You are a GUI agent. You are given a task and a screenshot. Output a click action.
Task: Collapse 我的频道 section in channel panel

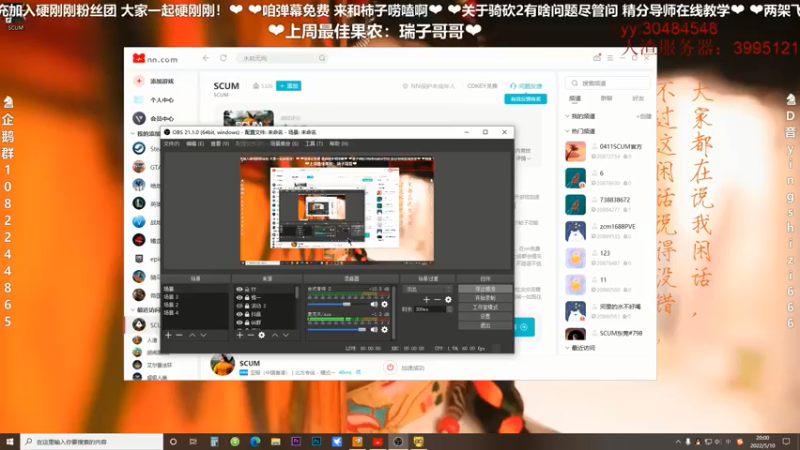567,116
